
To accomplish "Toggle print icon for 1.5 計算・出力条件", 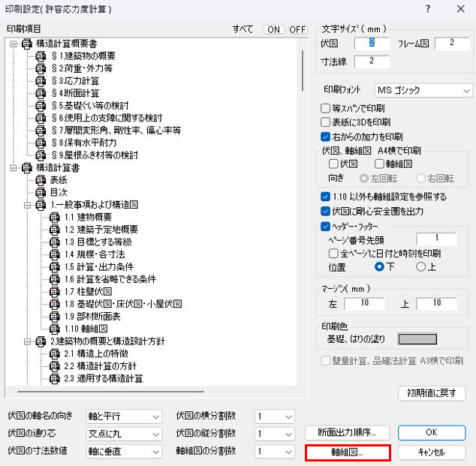I will [x=55, y=267].
